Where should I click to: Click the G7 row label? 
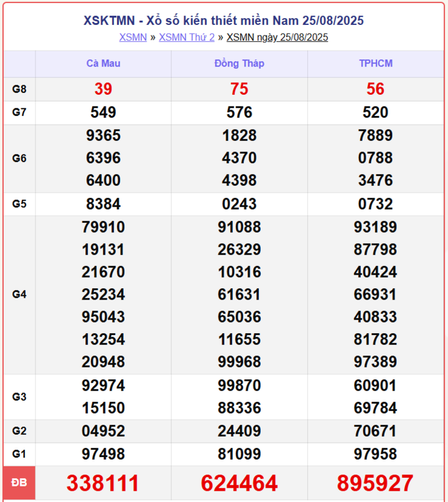[x=19, y=112]
